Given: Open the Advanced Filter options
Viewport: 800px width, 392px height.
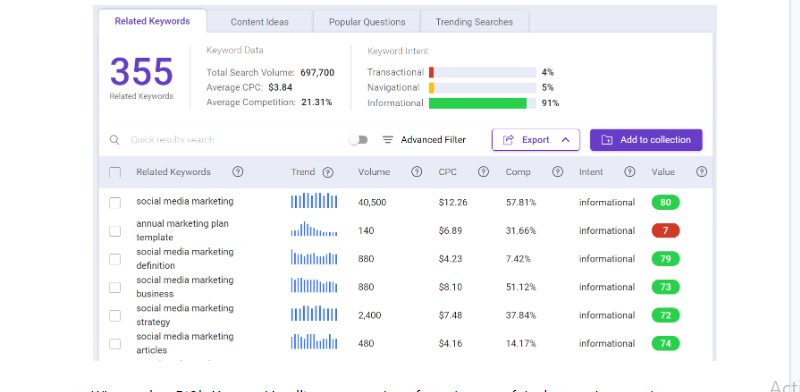Looking at the screenshot, I should 424,140.
